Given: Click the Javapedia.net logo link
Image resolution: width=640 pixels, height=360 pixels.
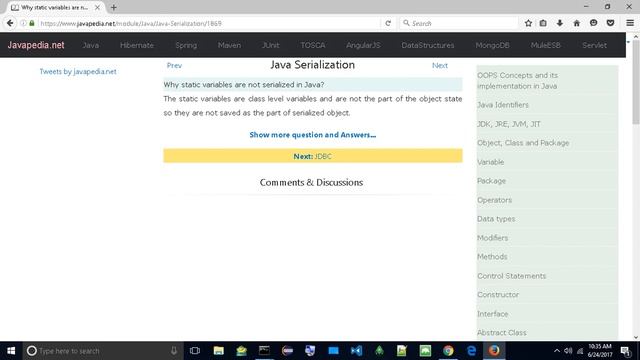Looking at the screenshot, I should pos(36,45).
